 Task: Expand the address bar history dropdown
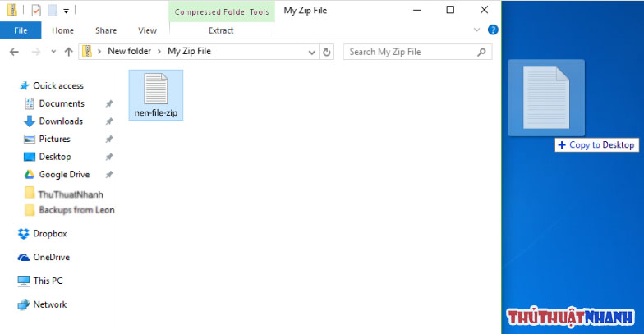(x=312, y=53)
